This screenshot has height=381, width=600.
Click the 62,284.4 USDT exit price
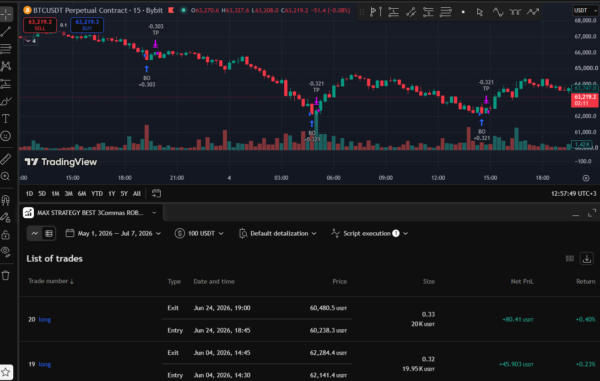(x=328, y=353)
